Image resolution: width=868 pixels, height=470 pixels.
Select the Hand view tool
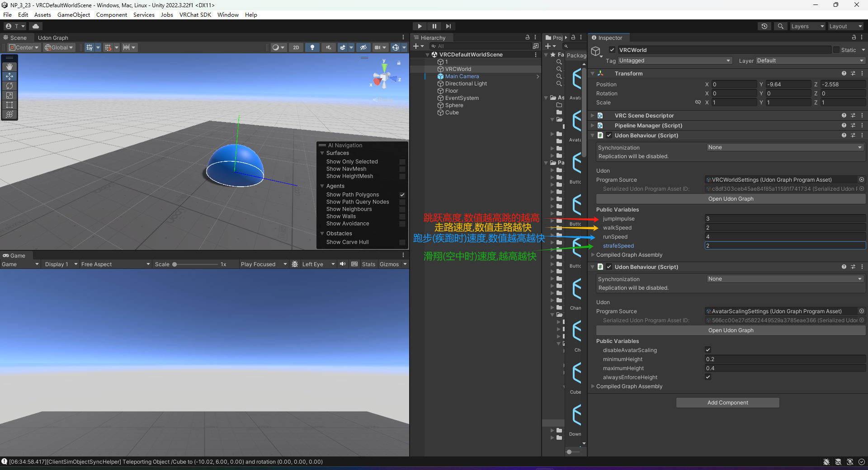(9, 67)
